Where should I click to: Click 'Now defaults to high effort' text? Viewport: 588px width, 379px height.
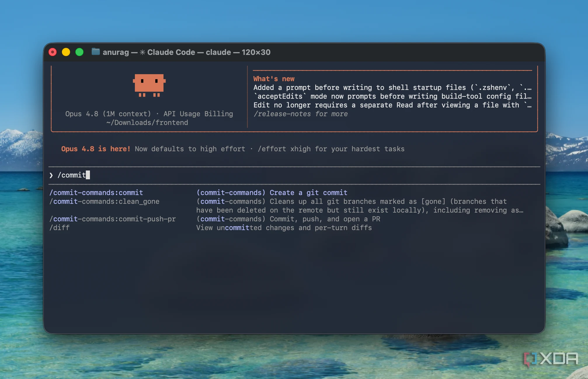click(x=190, y=149)
